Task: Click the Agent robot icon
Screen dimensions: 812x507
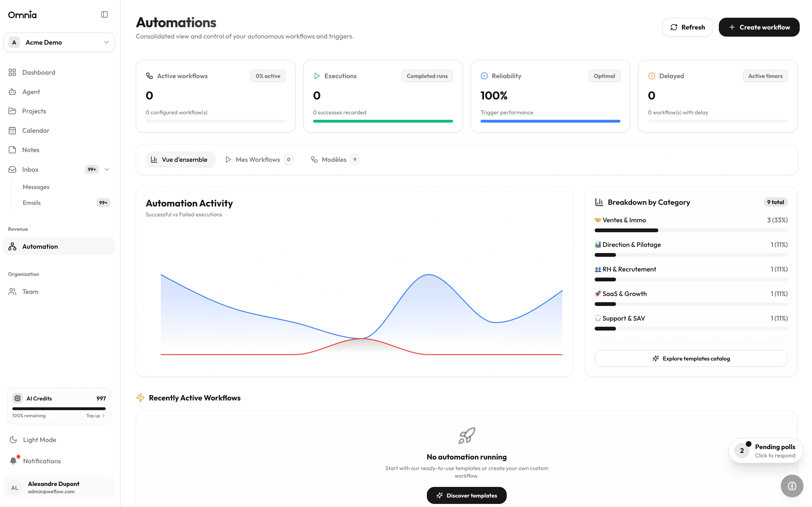Action: (13, 92)
